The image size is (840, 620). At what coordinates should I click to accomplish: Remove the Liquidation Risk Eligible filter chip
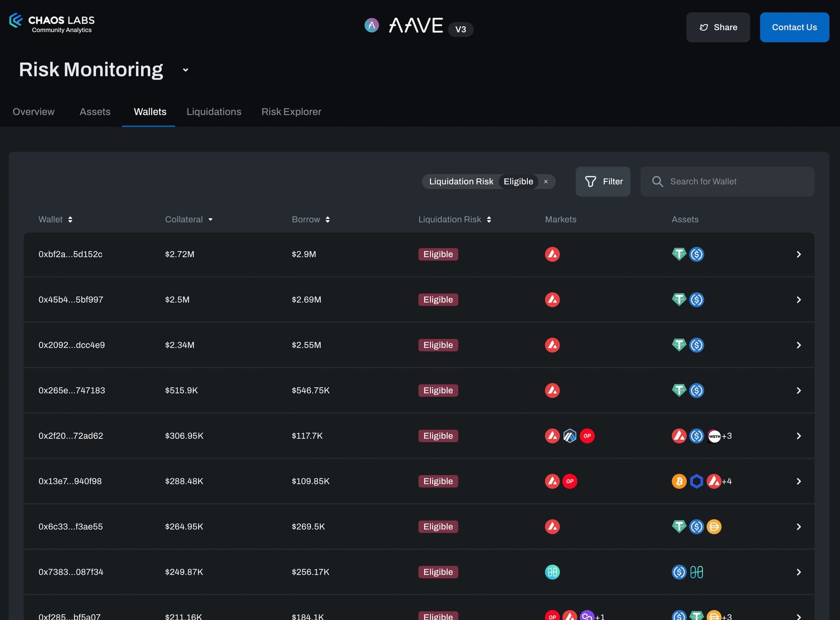click(x=546, y=182)
